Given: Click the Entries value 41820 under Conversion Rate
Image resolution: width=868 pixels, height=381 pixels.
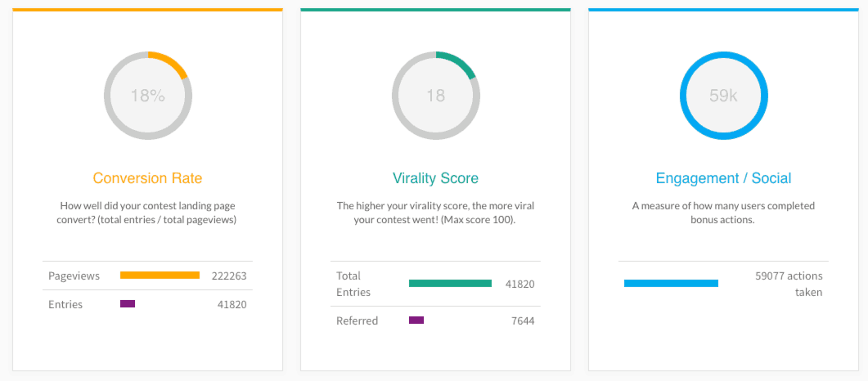Looking at the screenshot, I should pos(232,304).
